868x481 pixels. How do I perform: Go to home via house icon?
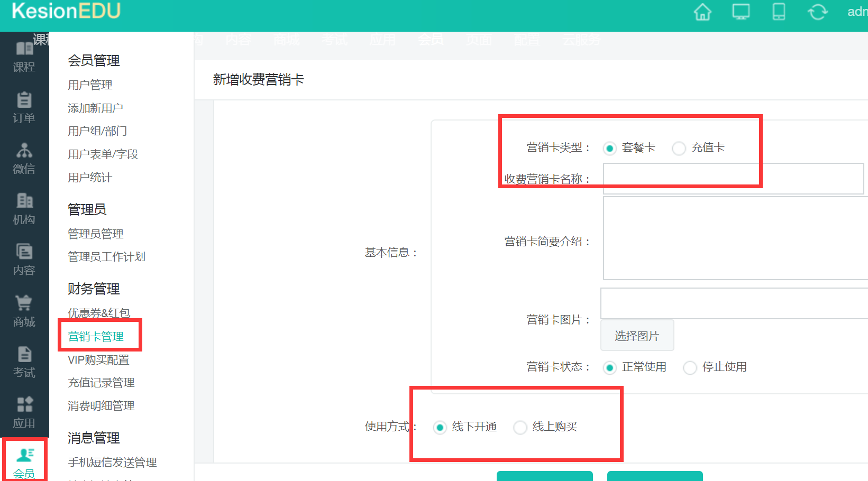(x=702, y=12)
